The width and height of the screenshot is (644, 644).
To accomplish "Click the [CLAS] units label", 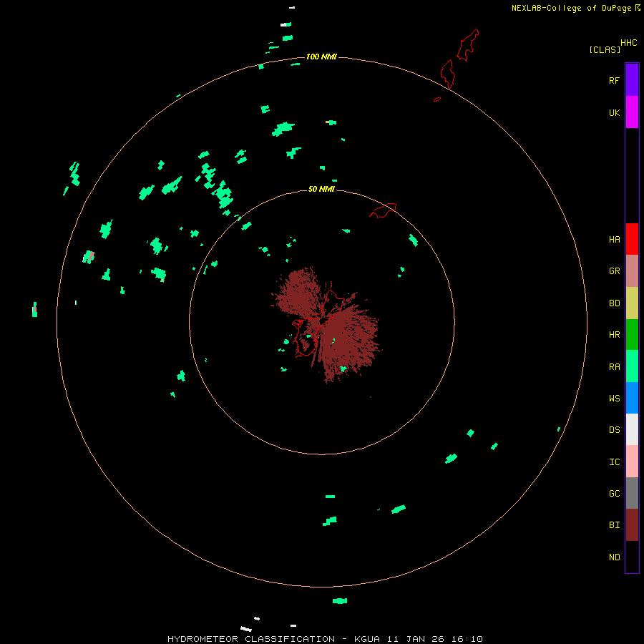I will (605, 49).
